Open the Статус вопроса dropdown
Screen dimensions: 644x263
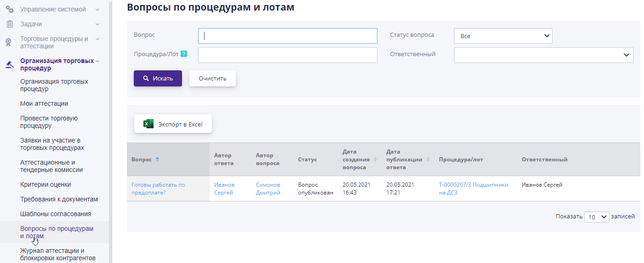click(503, 36)
